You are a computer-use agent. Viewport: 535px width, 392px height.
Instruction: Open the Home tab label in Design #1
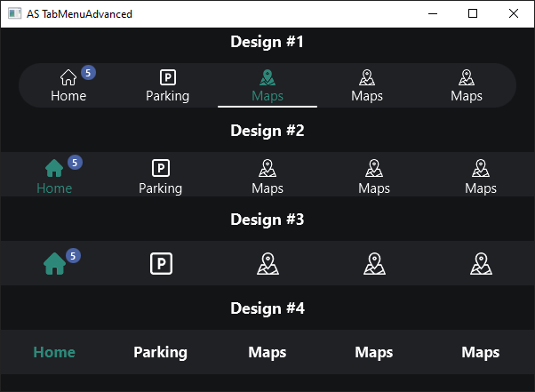coord(68,96)
